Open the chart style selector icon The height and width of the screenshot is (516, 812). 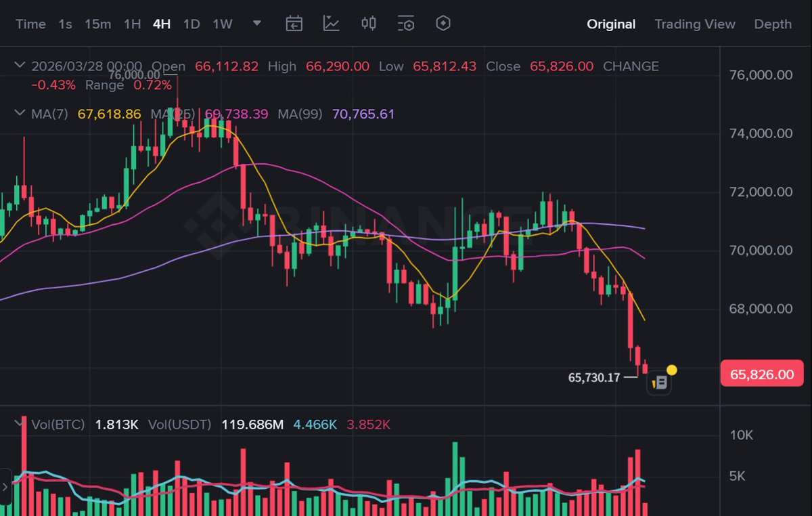point(330,23)
